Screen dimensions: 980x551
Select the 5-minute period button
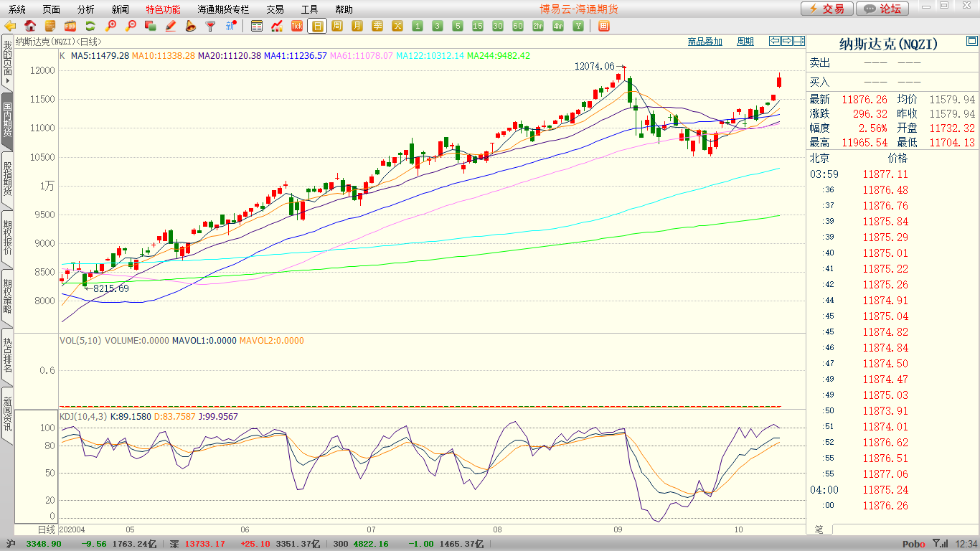458,26
